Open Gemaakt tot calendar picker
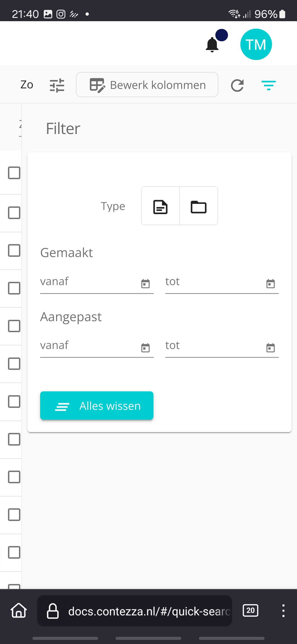 point(271,283)
